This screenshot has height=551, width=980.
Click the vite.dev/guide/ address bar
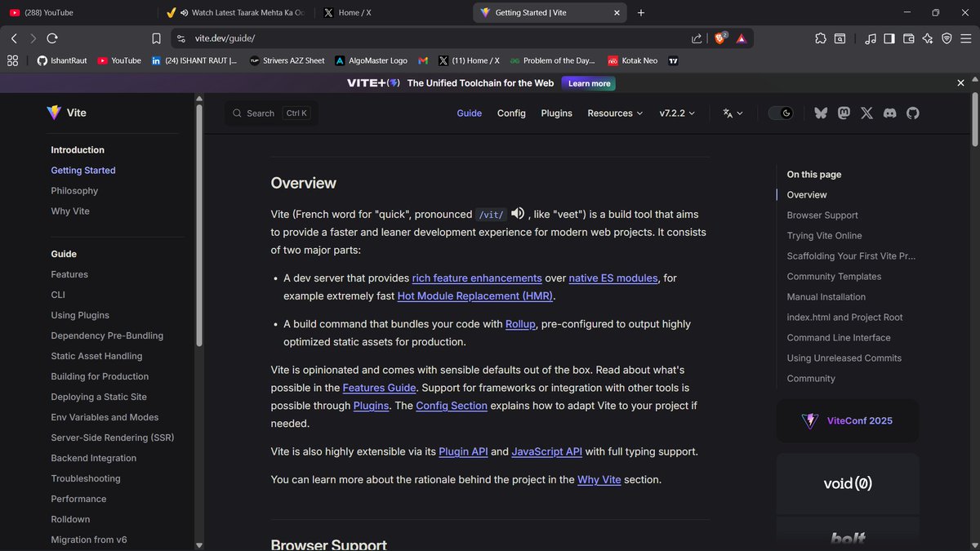click(x=433, y=38)
